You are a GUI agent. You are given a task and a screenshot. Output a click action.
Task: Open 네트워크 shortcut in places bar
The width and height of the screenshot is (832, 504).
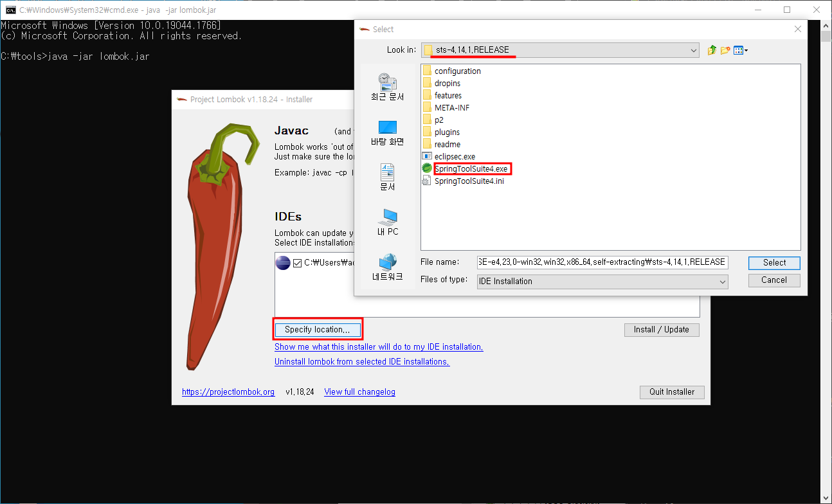(x=388, y=267)
